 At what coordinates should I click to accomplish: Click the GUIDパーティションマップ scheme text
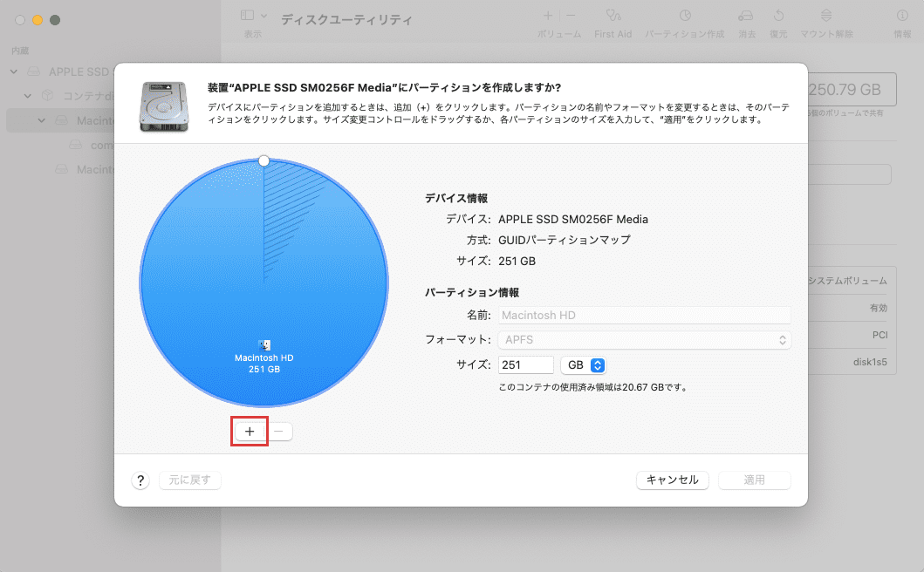tap(564, 240)
